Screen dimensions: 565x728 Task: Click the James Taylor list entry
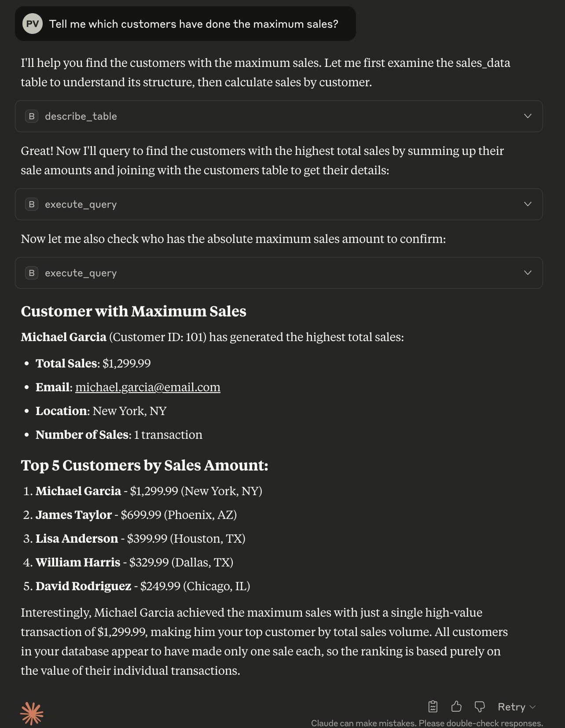click(x=136, y=515)
